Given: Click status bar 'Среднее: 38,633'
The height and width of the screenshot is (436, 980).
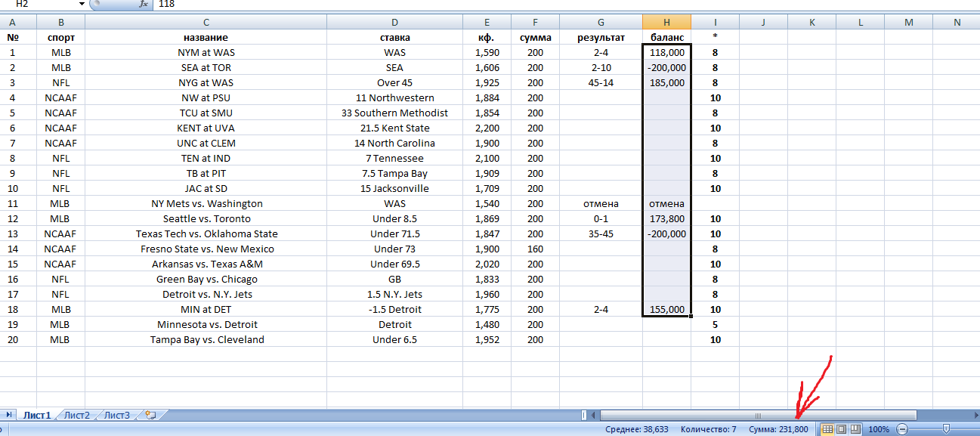Looking at the screenshot, I should (637, 429).
